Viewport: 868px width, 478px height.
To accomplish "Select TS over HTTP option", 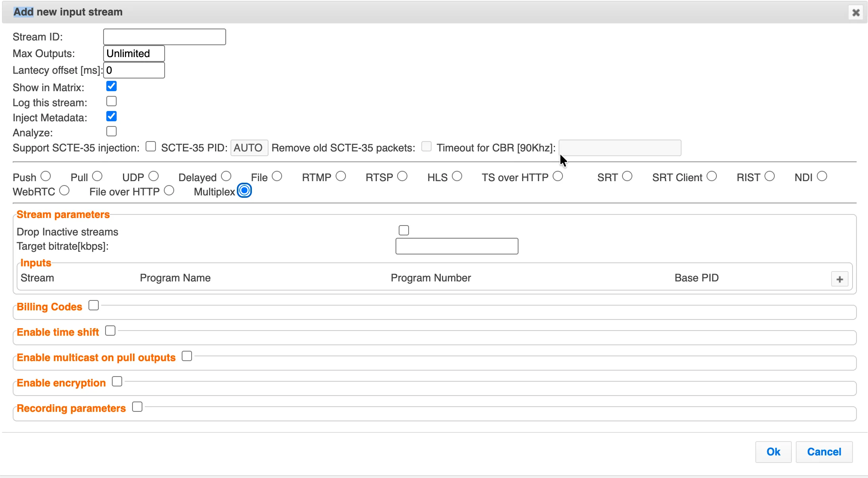I will 558,176.
